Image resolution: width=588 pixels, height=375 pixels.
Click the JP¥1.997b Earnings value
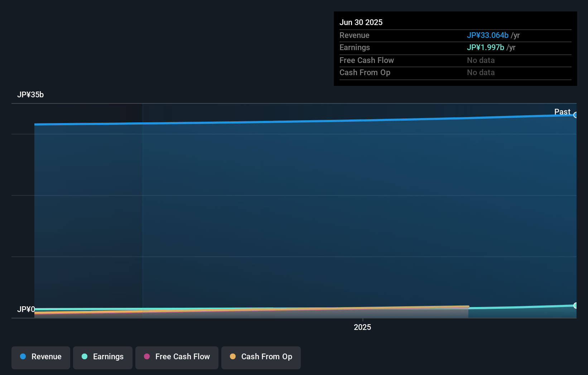coord(485,47)
